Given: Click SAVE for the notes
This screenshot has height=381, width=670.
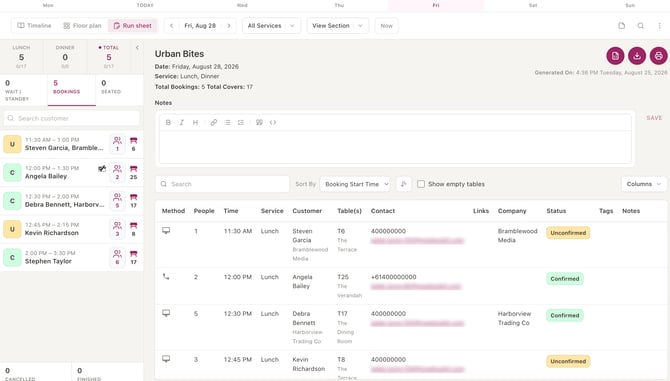Looking at the screenshot, I should tap(654, 118).
